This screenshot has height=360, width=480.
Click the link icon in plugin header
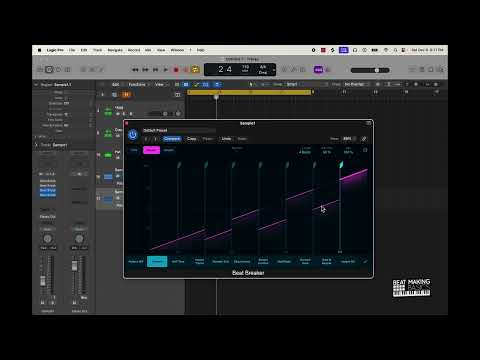pos(364,139)
